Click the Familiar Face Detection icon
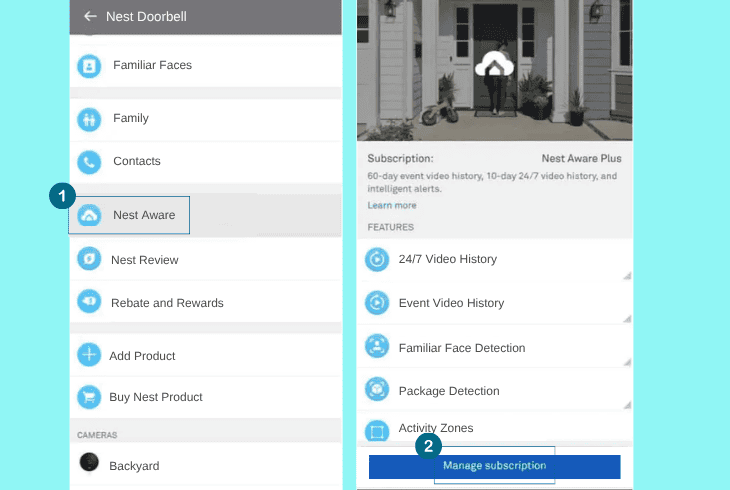The height and width of the screenshot is (490, 730). tap(377, 346)
